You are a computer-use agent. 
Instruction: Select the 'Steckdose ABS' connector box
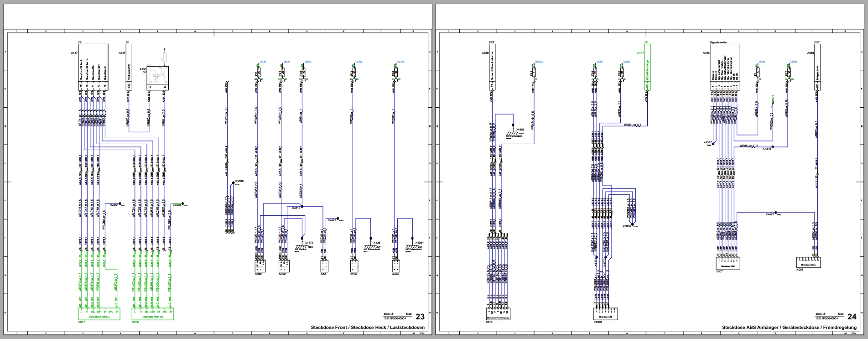[605, 314]
